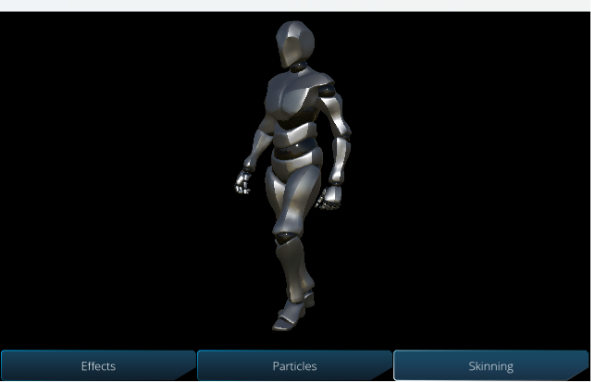The height and width of the screenshot is (382, 591).
Task: Click the robot's knee joint
Action: point(286,237)
